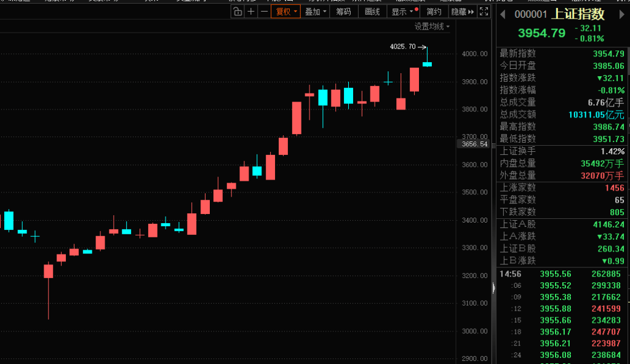The width and height of the screenshot is (630, 364).
Task: Click the 画线 drawing tools button
Action: click(x=372, y=12)
